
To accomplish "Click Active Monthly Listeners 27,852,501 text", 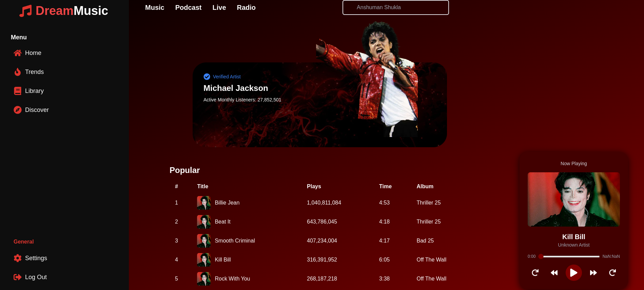I will pos(242,100).
